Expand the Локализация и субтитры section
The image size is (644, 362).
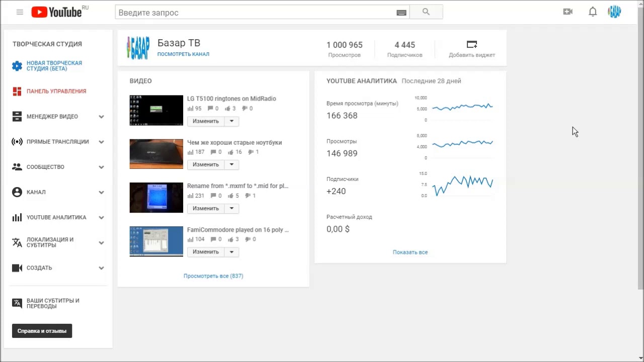[101, 243]
